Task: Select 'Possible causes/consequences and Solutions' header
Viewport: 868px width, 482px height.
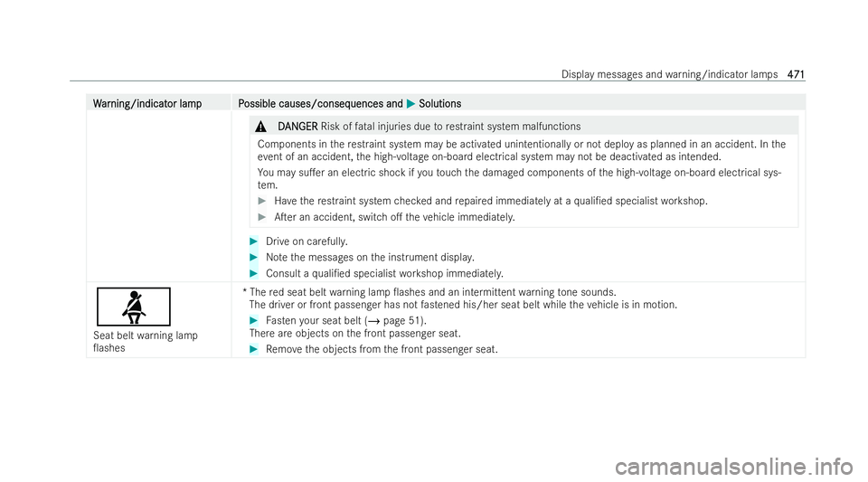Action: [350, 103]
